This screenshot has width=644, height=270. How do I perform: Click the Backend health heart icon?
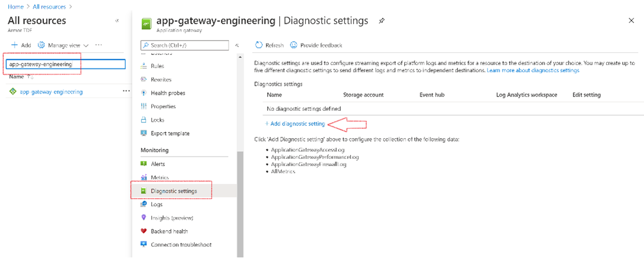pyautogui.click(x=144, y=231)
